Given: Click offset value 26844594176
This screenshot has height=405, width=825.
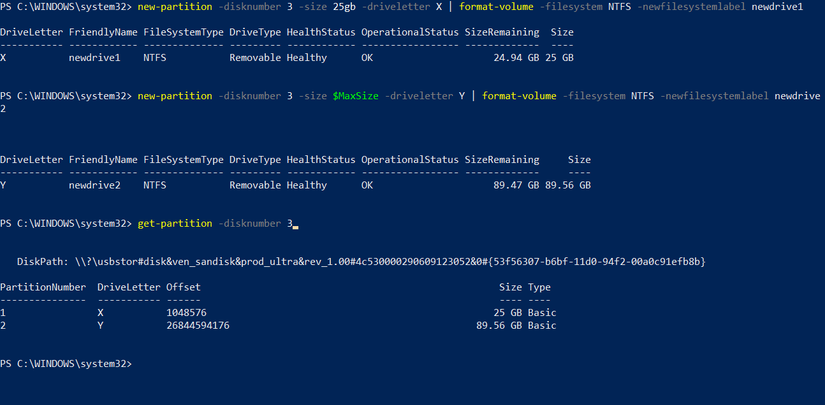Looking at the screenshot, I should tap(197, 325).
